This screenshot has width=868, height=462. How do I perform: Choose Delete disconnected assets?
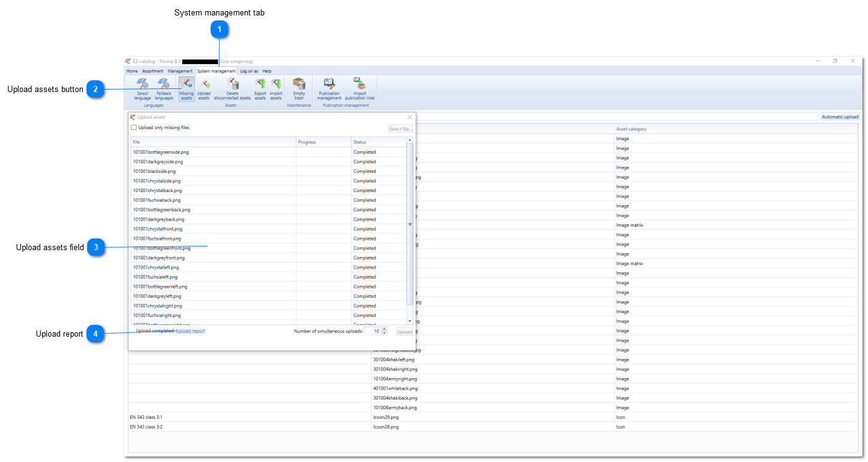tap(232, 89)
